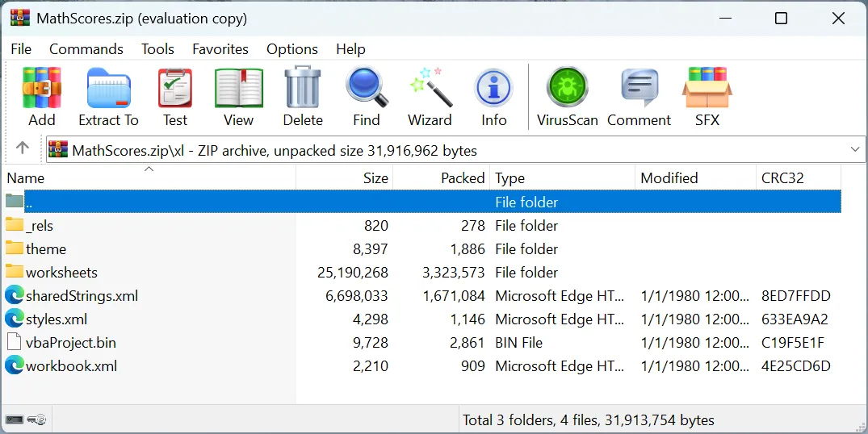Click size value 6,698,033

(x=357, y=296)
